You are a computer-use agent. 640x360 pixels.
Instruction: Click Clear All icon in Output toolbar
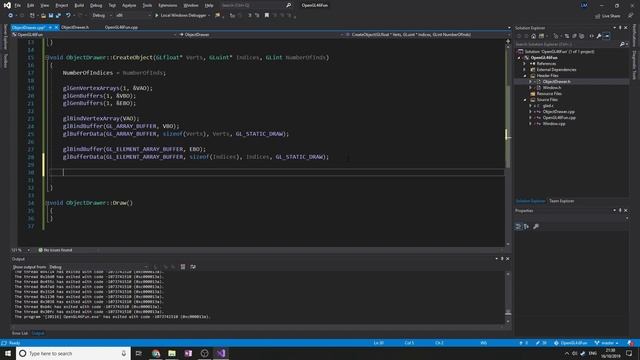[183, 267]
